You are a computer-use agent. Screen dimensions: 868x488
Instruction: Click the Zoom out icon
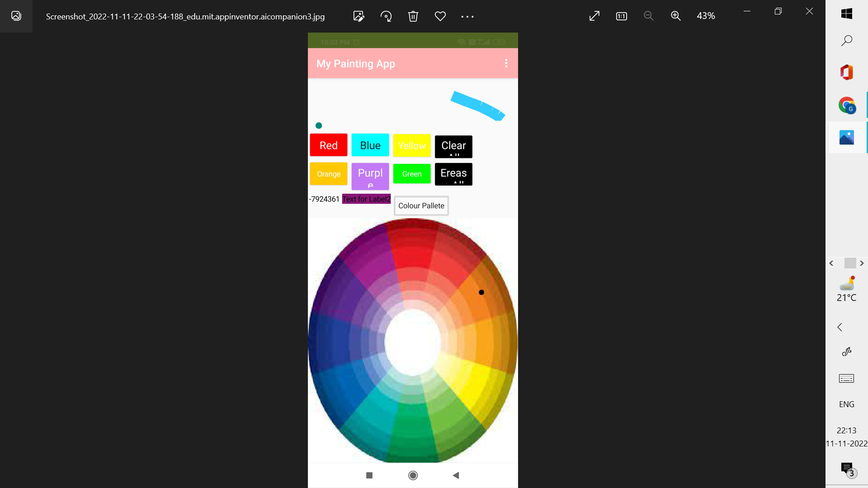tap(648, 16)
